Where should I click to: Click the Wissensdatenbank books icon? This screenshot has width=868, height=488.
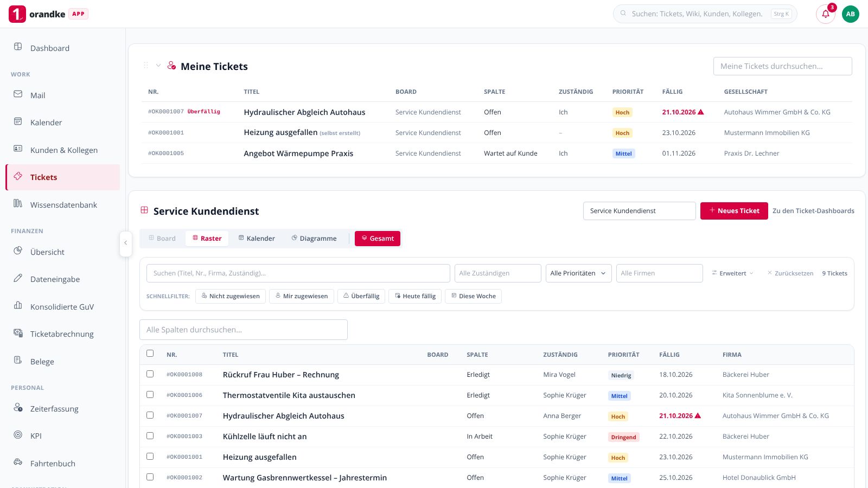click(x=18, y=203)
